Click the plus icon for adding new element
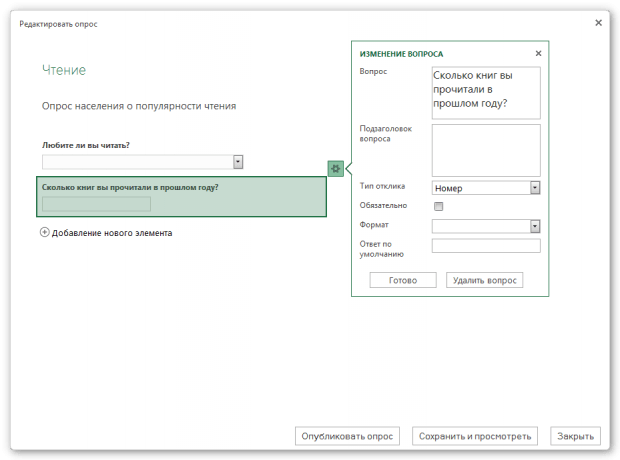Viewport: 620px width, 460px height. [x=45, y=232]
